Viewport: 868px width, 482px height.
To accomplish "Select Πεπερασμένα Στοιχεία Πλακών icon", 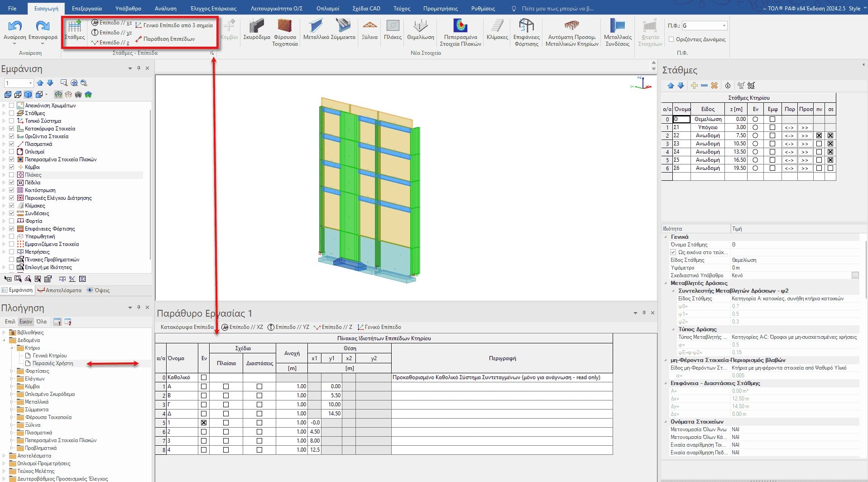I will pyautogui.click(x=460, y=27).
